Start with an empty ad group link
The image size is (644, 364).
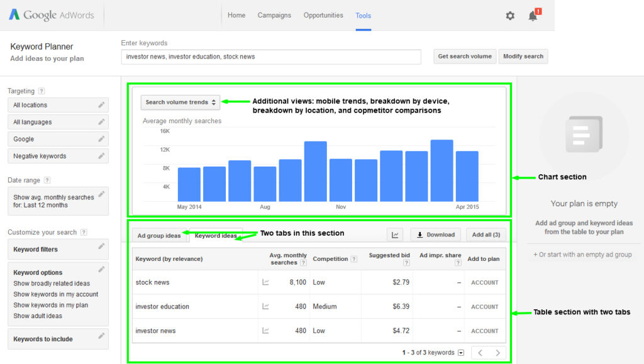pos(582,255)
